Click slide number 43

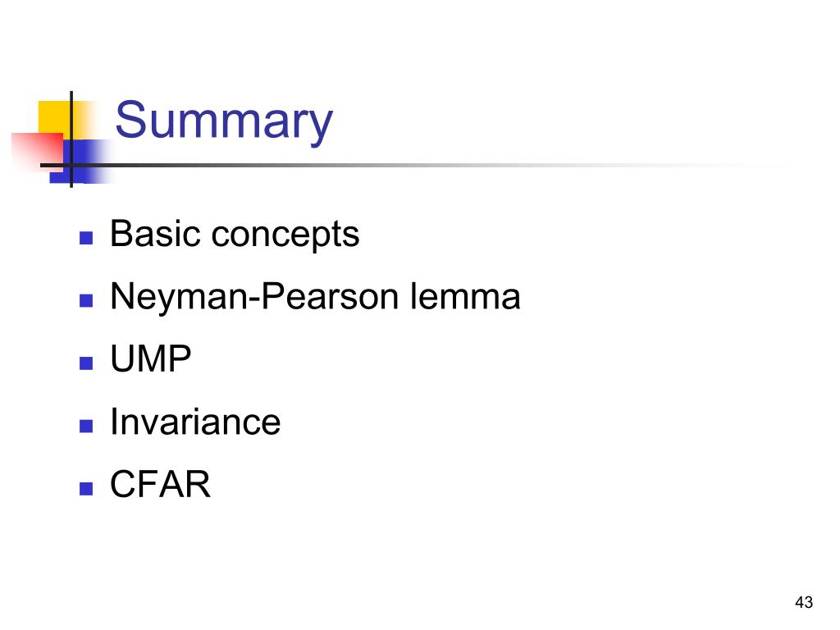point(804,602)
